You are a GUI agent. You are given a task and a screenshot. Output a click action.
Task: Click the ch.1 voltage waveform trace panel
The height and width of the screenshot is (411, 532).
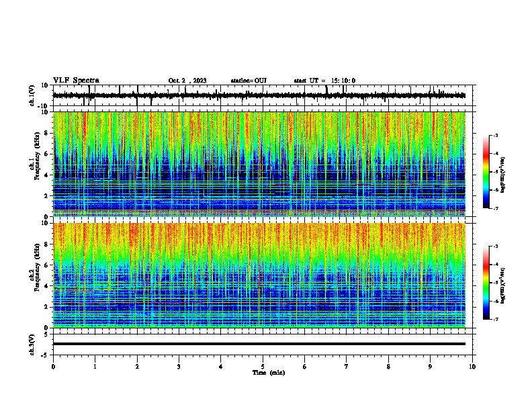262,95
